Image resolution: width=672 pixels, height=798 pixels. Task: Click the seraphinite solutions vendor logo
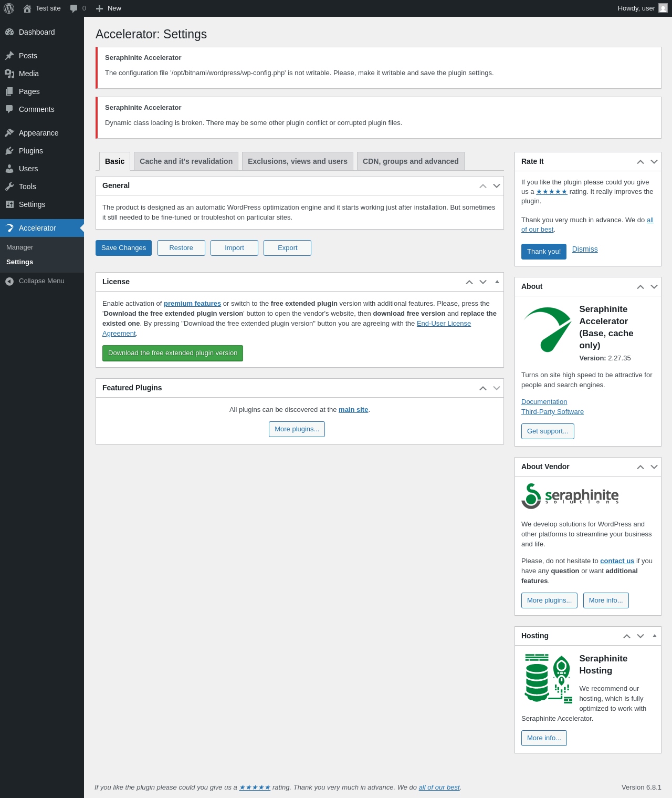[x=570, y=496]
